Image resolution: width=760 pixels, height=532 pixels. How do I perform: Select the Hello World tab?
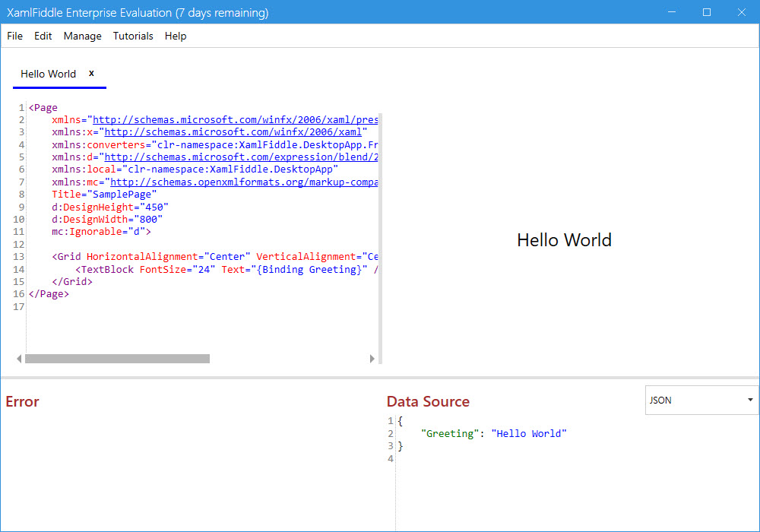49,74
